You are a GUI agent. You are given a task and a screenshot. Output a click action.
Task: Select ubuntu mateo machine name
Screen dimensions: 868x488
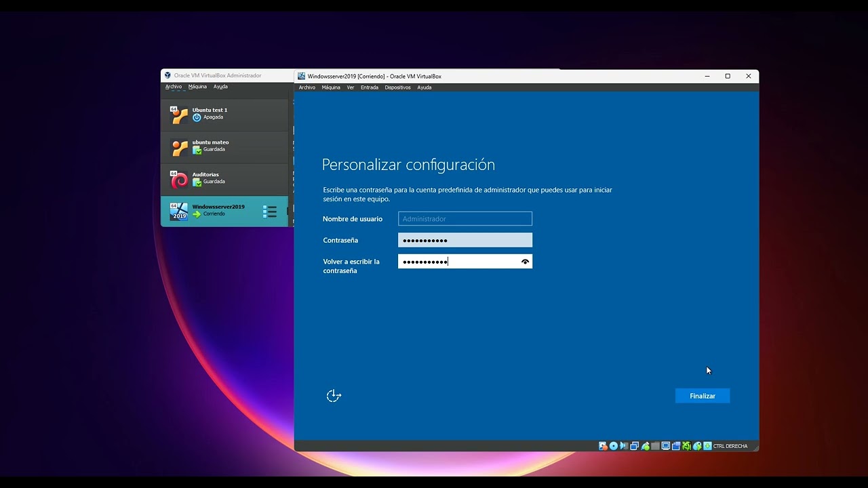click(x=210, y=142)
